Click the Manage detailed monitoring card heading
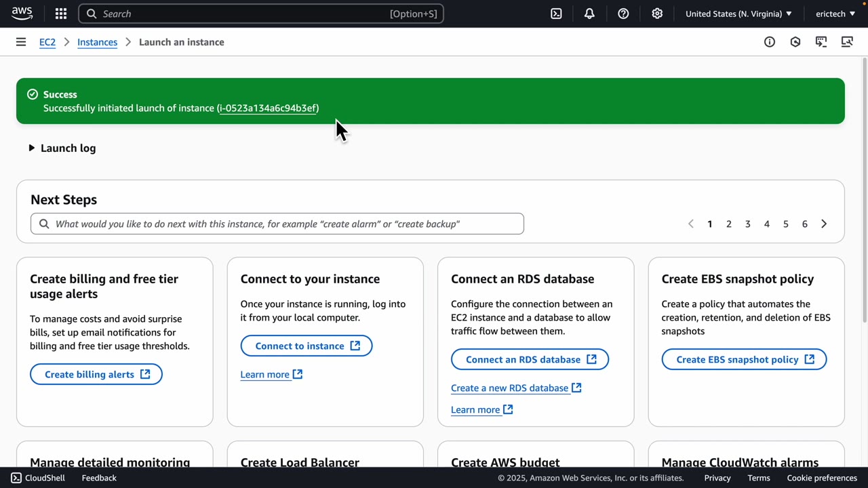The width and height of the screenshot is (868, 488). [x=110, y=462]
